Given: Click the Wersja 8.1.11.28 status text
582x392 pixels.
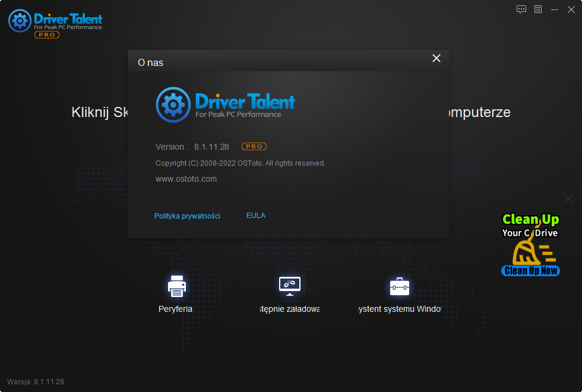Looking at the screenshot, I should 35,381.
